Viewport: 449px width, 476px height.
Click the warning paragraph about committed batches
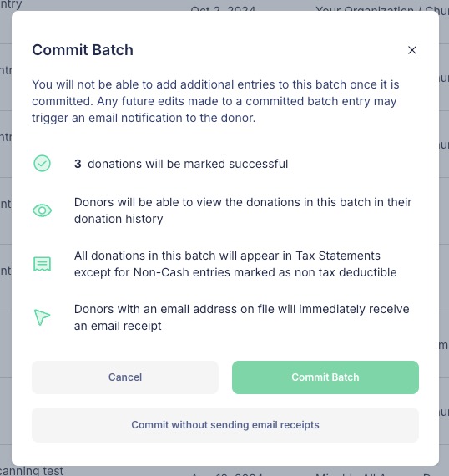tap(215, 101)
